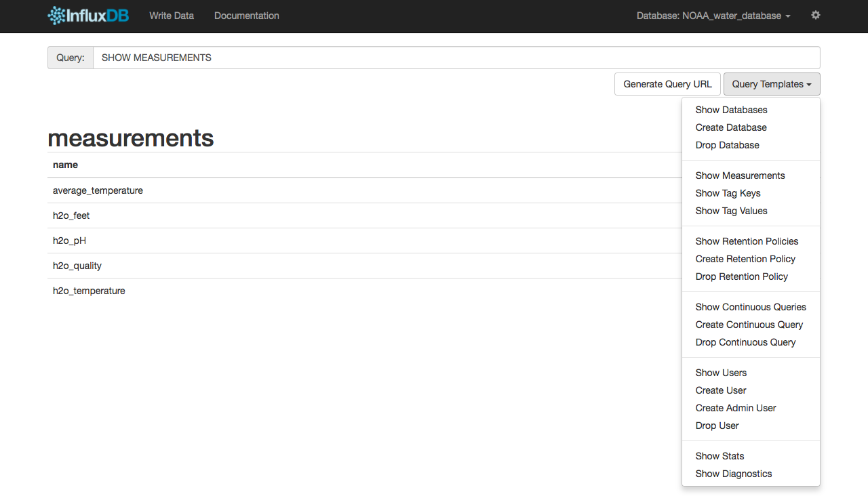868x496 pixels.
Task: Click the InfluxDB logo icon
Action: (x=56, y=16)
